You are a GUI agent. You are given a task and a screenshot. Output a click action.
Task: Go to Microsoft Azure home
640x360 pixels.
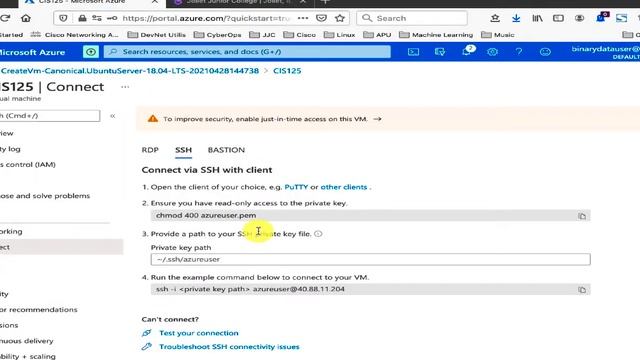[33, 52]
